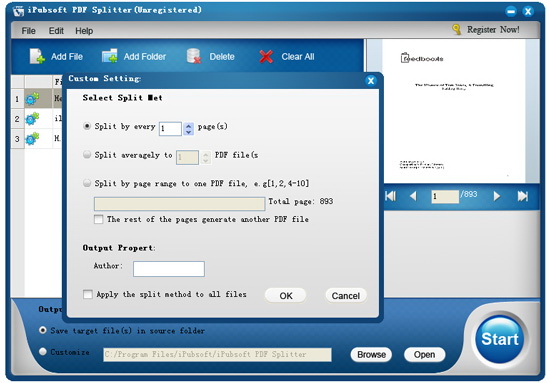550x383 pixels.
Task: Click the Open button
Action: click(x=424, y=355)
